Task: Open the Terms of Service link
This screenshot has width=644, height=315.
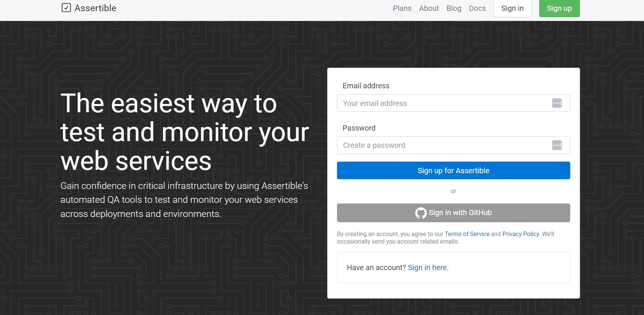Action: tap(467, 234)
